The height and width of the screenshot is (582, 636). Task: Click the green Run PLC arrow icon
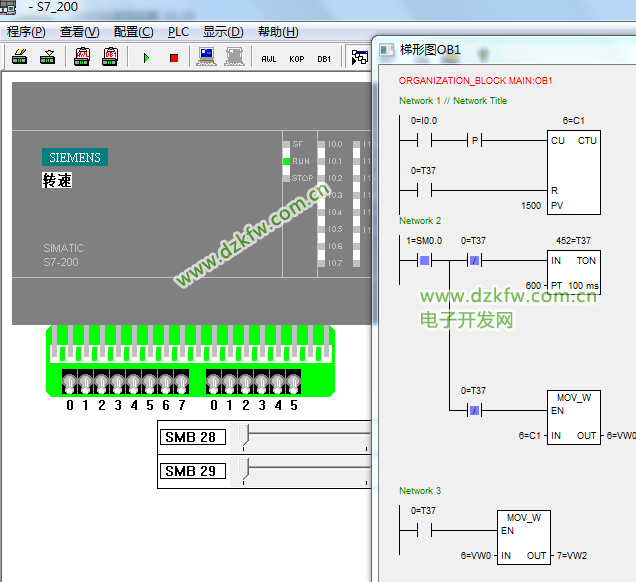click(x=146, y=58)
